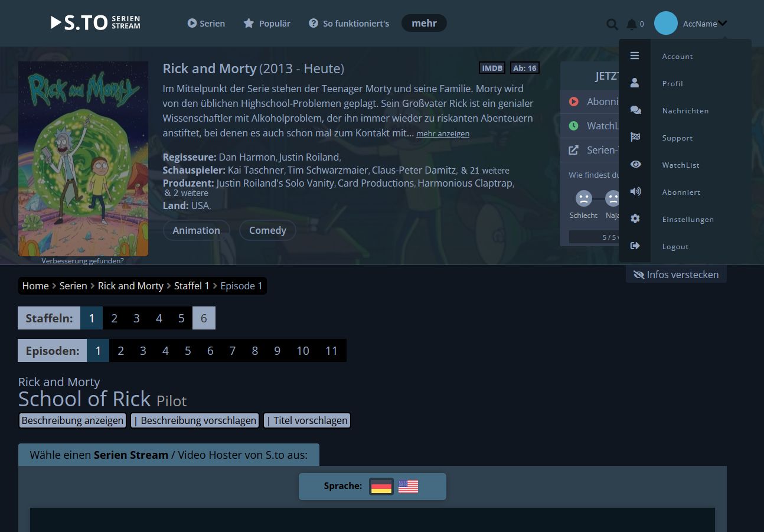
Task: Click the blue account avatar circle
Action: pos(666,24)
